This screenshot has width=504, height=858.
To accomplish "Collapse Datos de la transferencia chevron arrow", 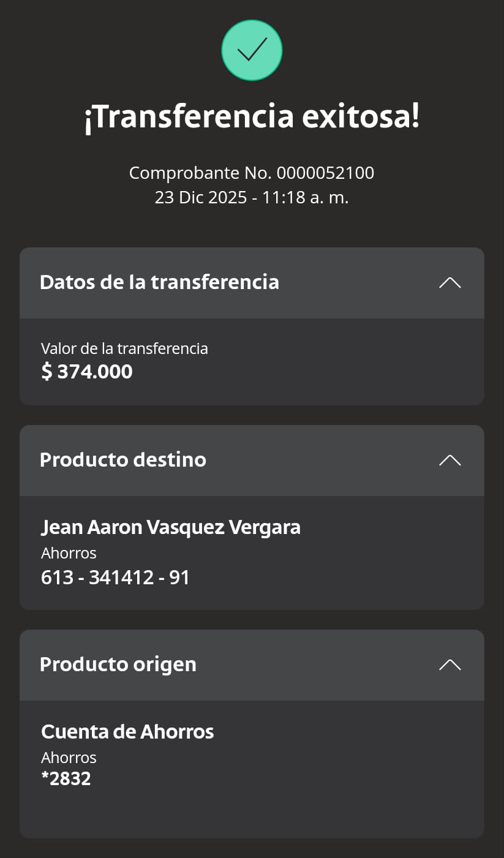I will (x=449, y=282).
